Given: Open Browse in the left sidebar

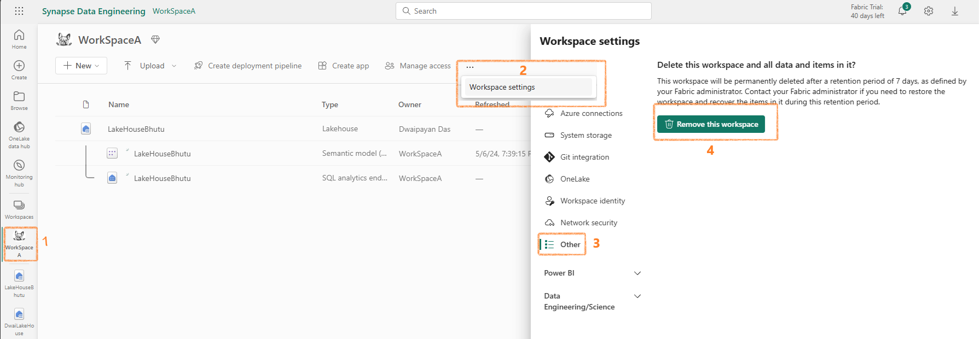Looking at the screenshot, I should 19,101.
